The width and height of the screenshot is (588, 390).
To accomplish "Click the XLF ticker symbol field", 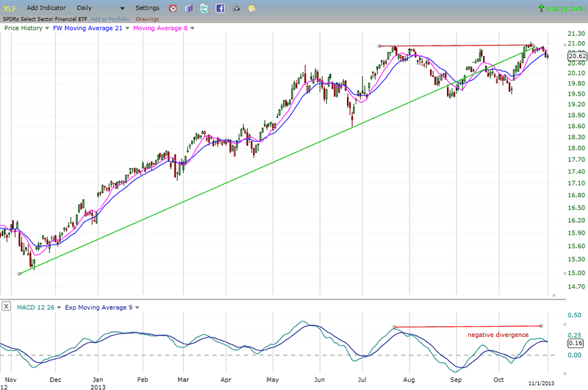I will pyautogui.click(x=10, y=8).
